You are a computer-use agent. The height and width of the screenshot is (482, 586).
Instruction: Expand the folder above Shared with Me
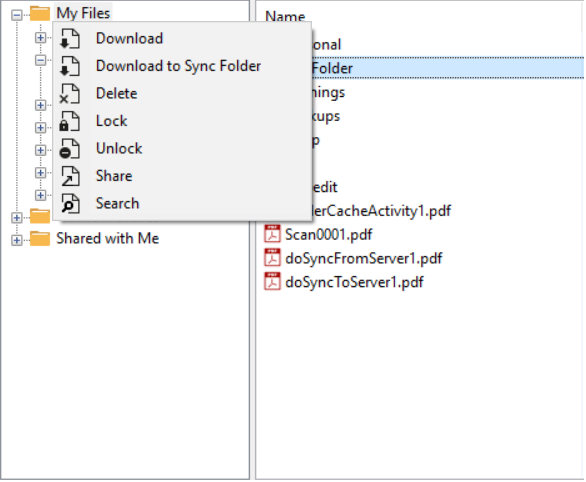pos(16,217)
